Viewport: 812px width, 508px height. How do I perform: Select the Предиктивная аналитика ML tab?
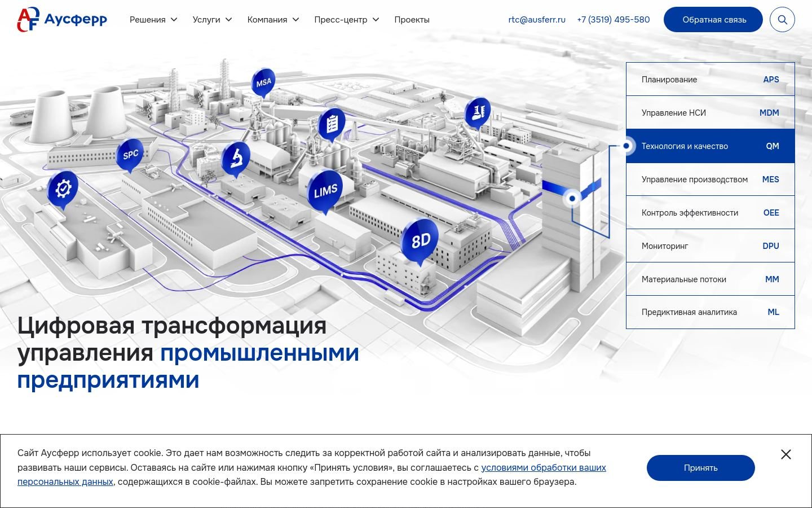[710, 312]
